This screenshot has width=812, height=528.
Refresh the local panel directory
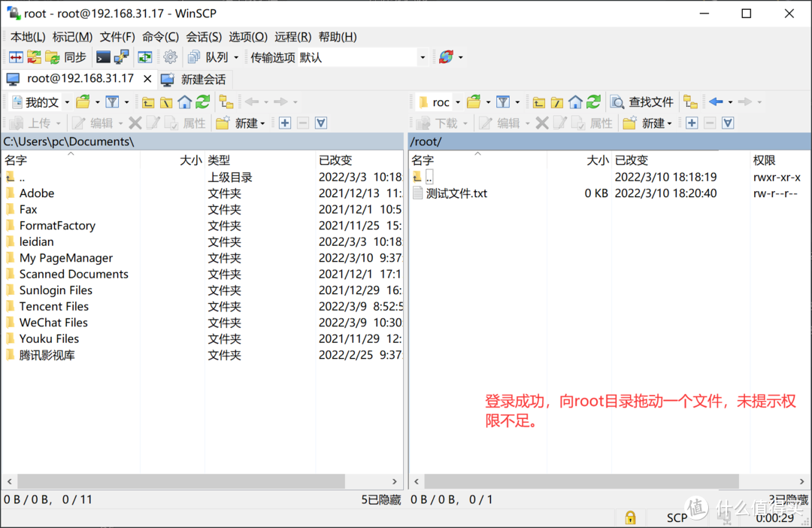pos(202,102)
